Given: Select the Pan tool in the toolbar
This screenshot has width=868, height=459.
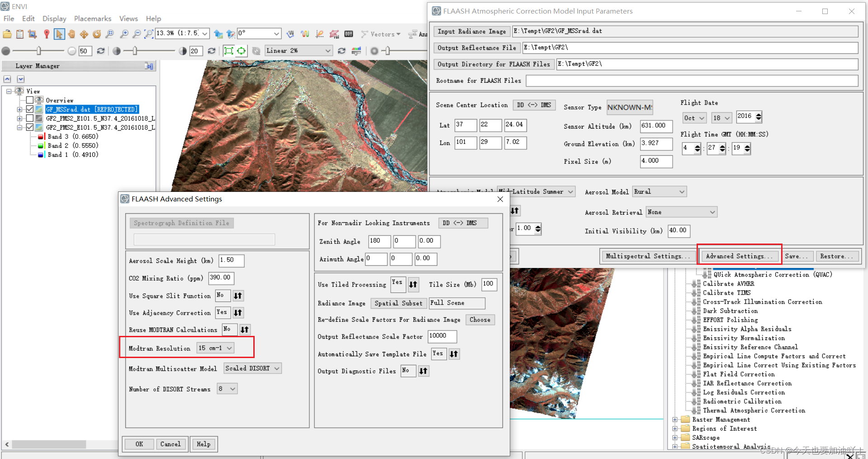Looking at the screenshot, I should pos(72,34).
